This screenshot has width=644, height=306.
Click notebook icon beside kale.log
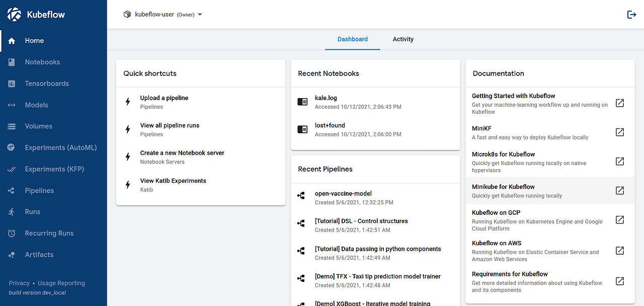[x=302, y=102]
